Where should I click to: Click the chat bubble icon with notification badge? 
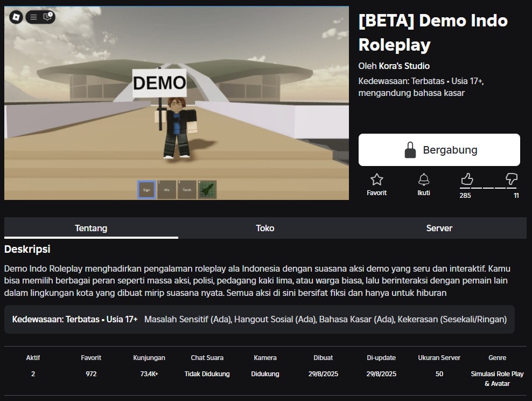[47, 17]
